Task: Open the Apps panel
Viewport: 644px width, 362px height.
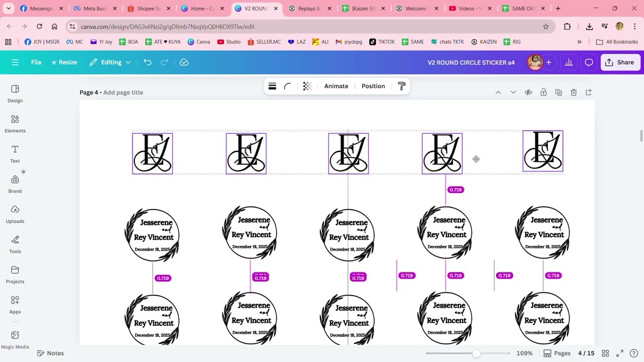Action: click(15, 305)
